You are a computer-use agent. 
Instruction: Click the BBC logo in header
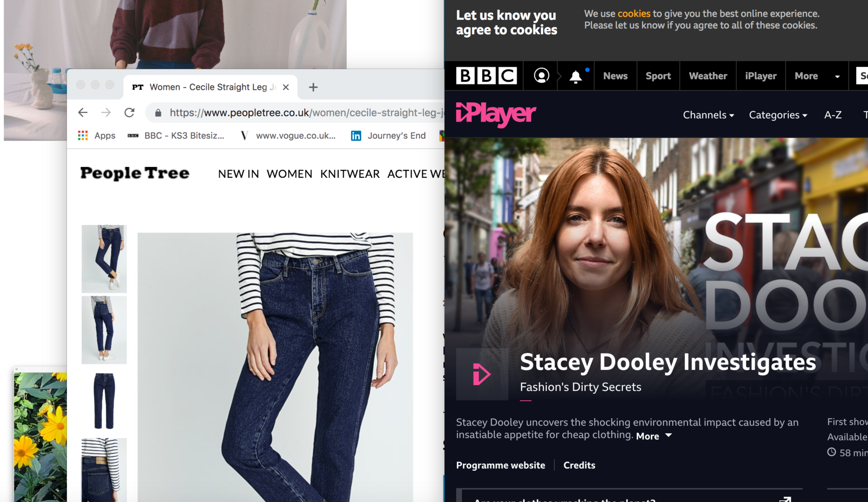tap(486, 76)
